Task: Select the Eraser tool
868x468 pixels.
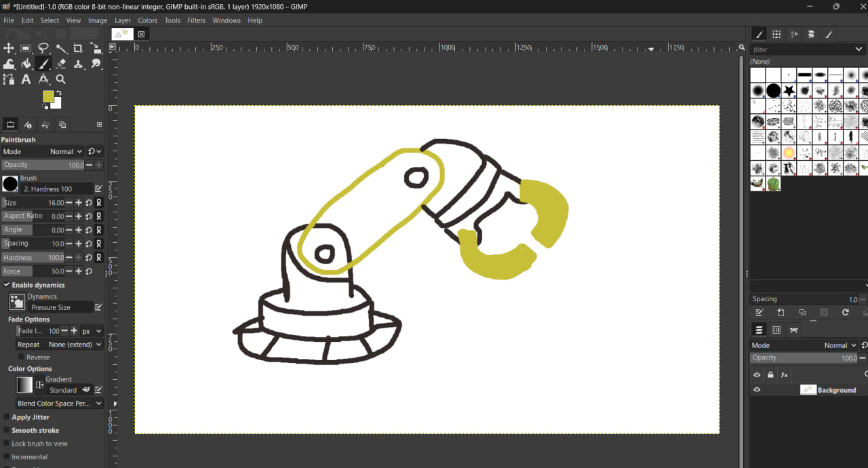Action: coord(61,64)
